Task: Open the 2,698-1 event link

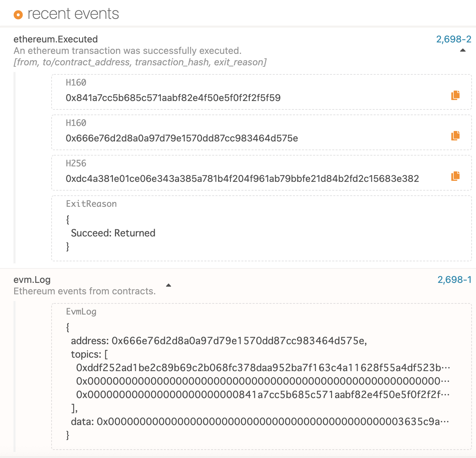Action: point(454,280)
